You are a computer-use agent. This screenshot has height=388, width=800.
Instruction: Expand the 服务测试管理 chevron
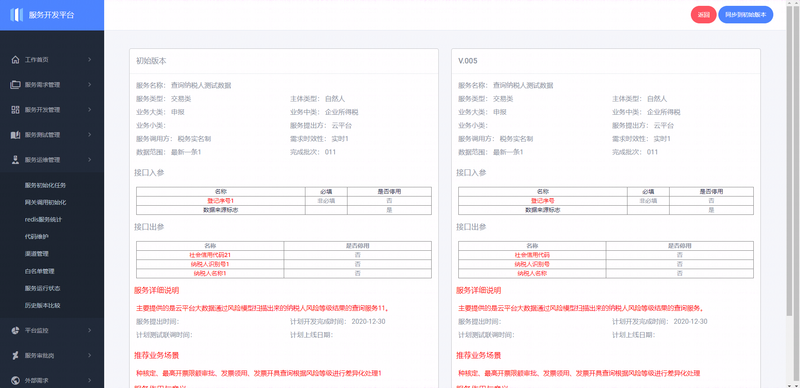(89, 135)
